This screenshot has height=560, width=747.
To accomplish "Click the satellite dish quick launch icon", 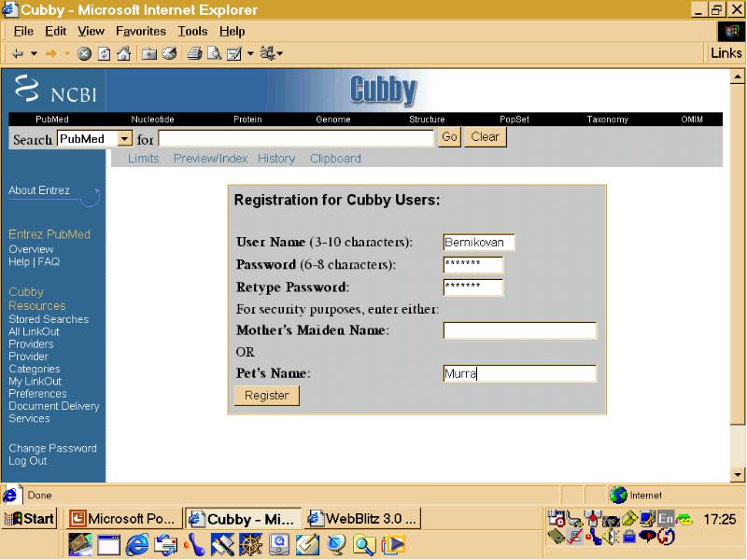I will tap(336, 545).
